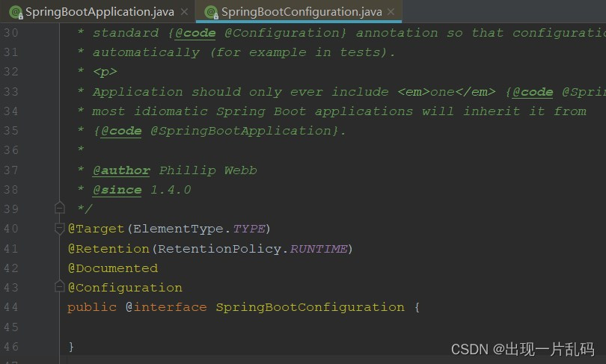Toggle the fold marker beside @Configuration line 43

[x=60, y=286]
